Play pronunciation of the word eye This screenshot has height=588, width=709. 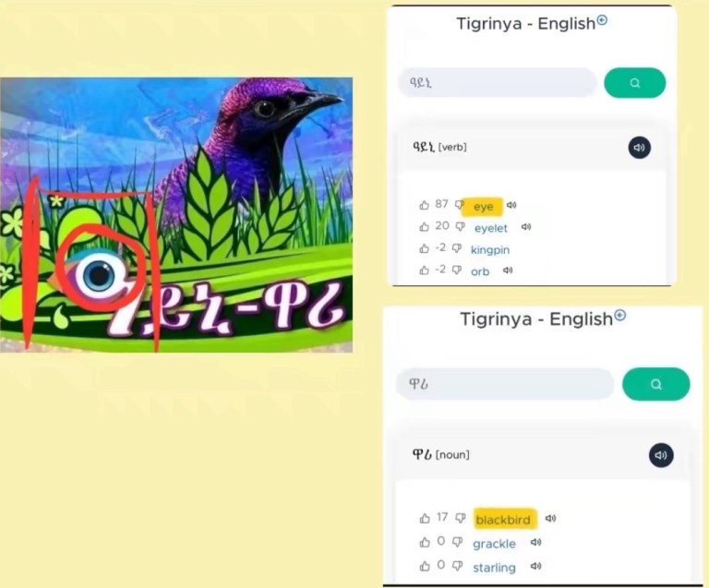(x=511, y=205)
